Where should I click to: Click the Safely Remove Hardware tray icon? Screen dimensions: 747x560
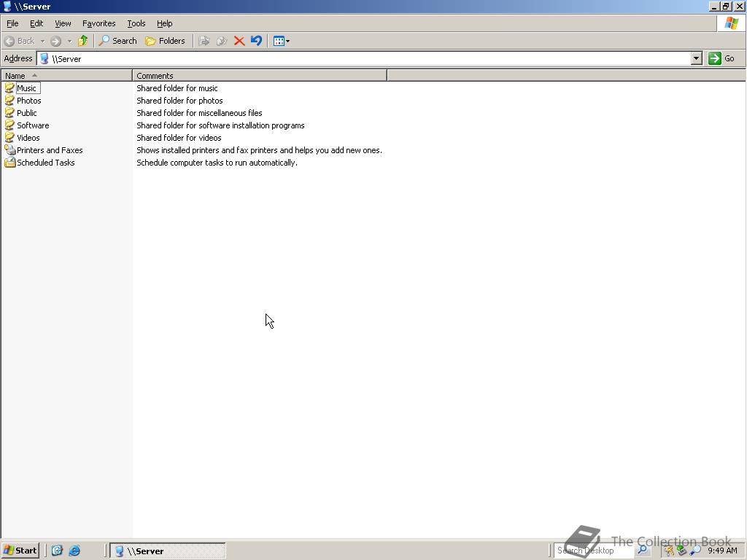pos(682,551)
